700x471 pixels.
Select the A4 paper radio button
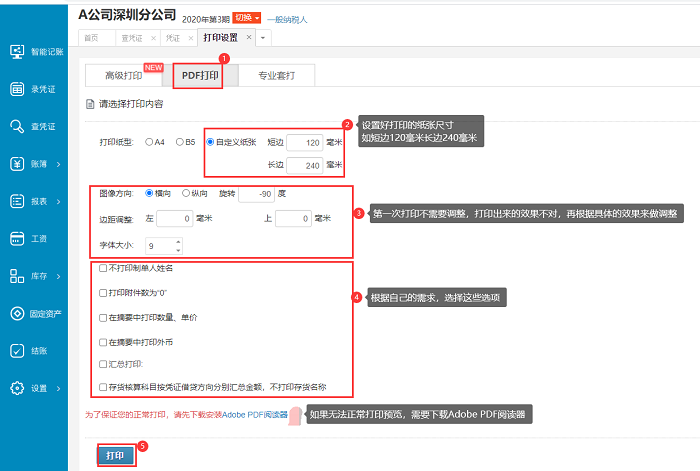[150, 142]
